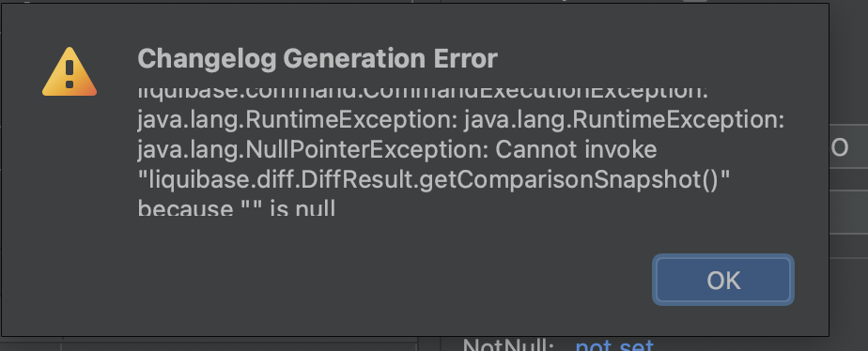Click the second java.lang.RuntimeException text
The height and width of the screenshot is (351, 868).
625,119
